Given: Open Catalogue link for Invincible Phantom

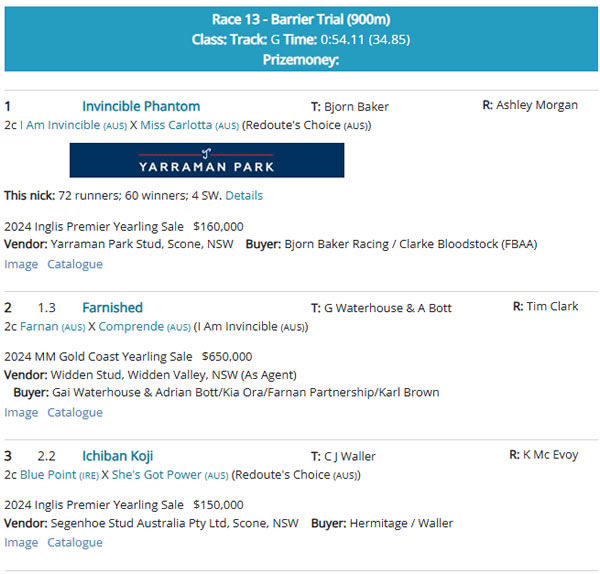Looking at the screenshot, I should tap(75, 264).
